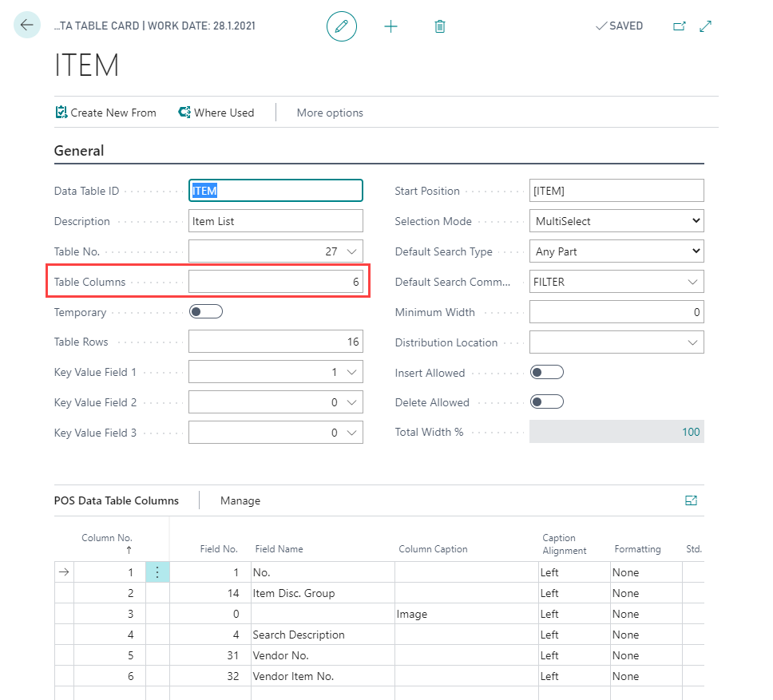Expand the page to full screen
This screenshot has width=773, height=700.
coord(705,26)
